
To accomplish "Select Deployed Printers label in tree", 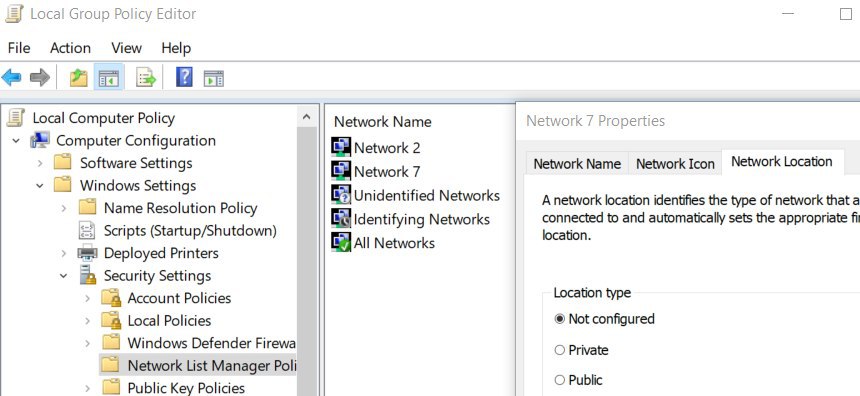I will click(x=161, y=253).
